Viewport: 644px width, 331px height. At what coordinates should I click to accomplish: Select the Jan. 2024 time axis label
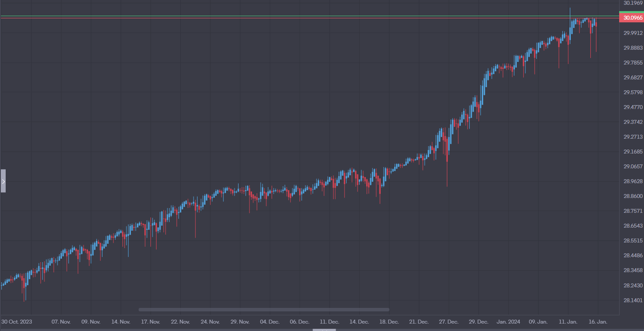coord(508,322)
